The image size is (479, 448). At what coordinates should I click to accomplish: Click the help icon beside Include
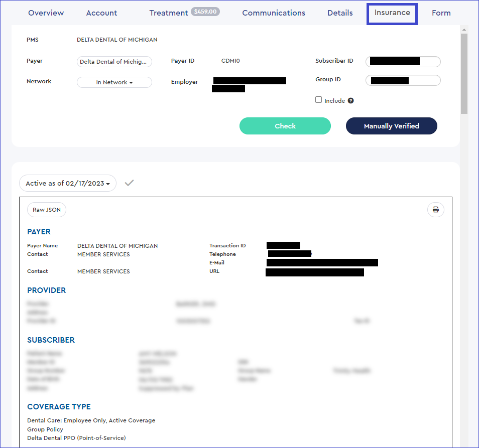[350, 100]
